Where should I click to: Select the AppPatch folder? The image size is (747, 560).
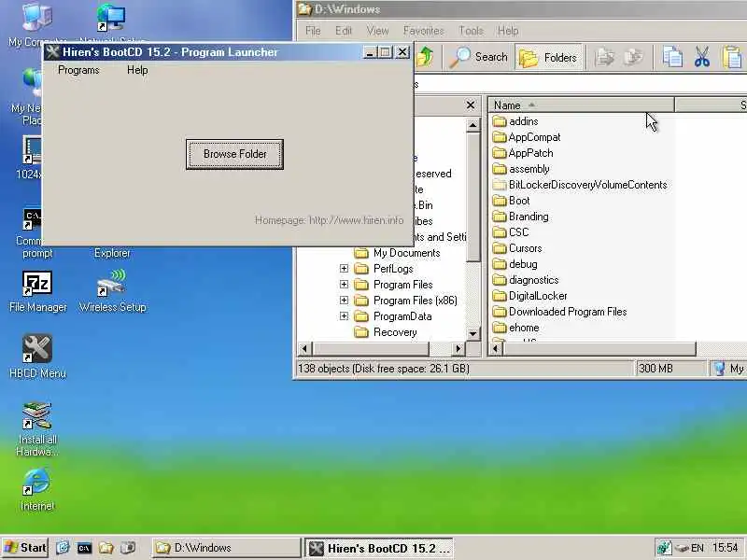click(x=522, y=153)
